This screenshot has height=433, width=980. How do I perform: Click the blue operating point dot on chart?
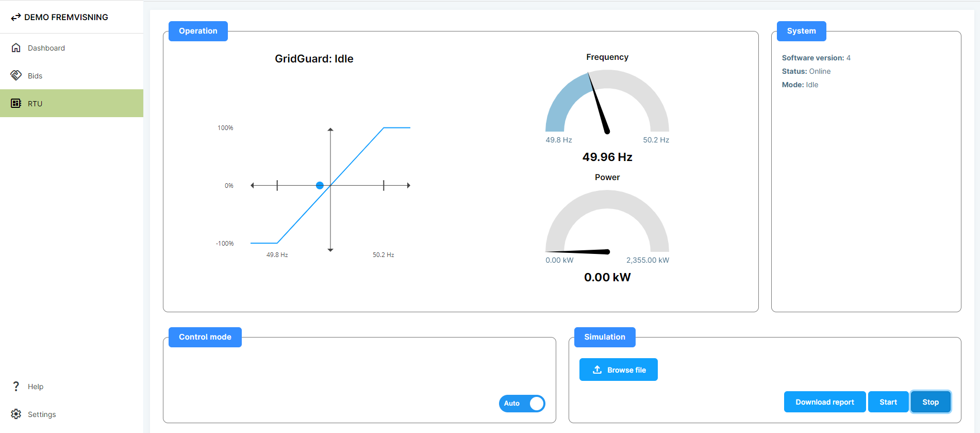pos(320,185)
